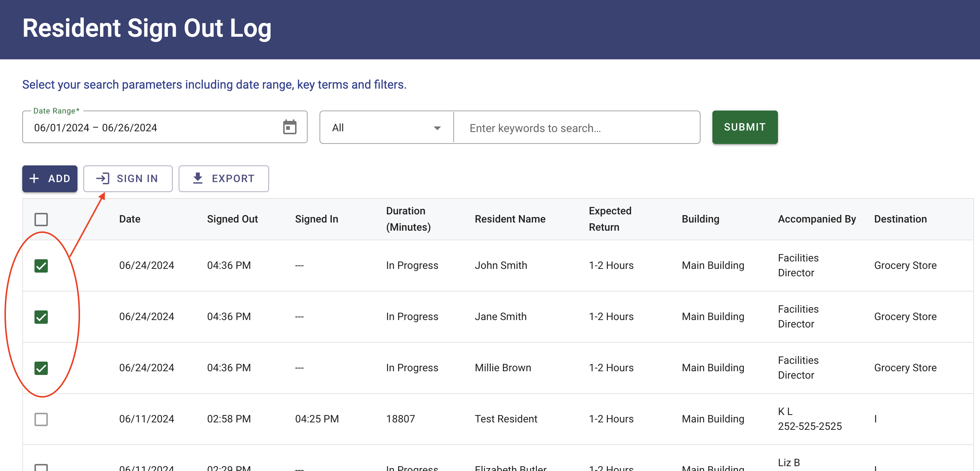Screen dimensions: 980x471
Task: Open the calendar icon in Date Range field
Action: [290, 127]
